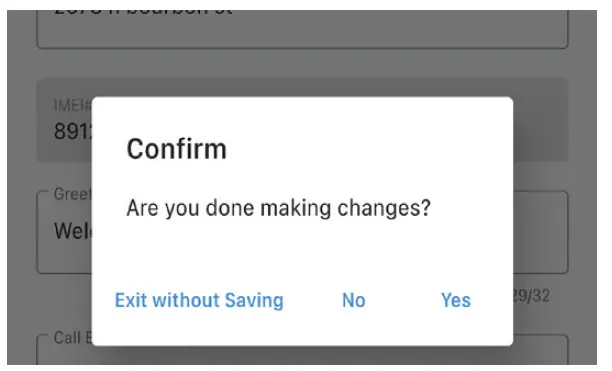This screenshot has width=612, height=371.
Task: Click the 'Are you done making changes?' message
Action: click(x=278, y=208)
